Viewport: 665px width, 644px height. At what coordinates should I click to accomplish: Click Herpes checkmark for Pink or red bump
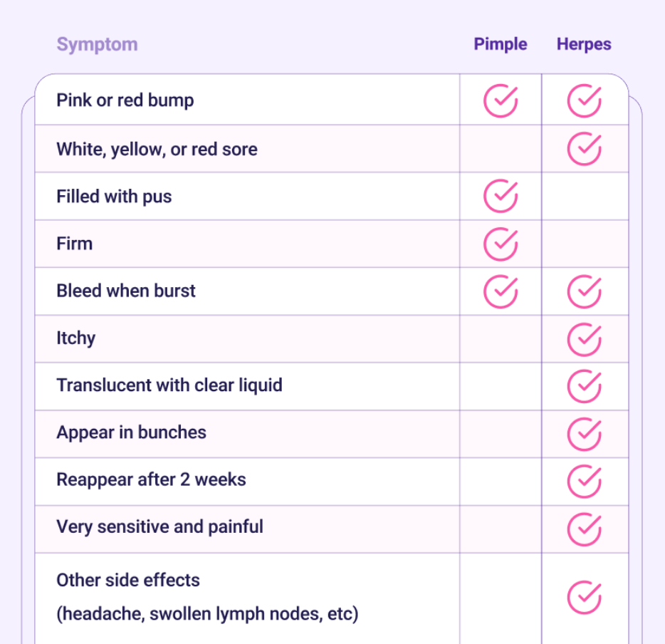[x=585, y=101]
